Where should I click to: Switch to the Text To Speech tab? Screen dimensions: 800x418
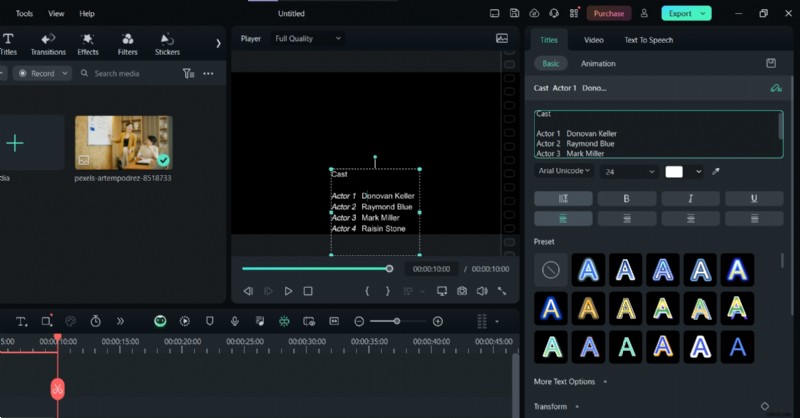(648, 40)
